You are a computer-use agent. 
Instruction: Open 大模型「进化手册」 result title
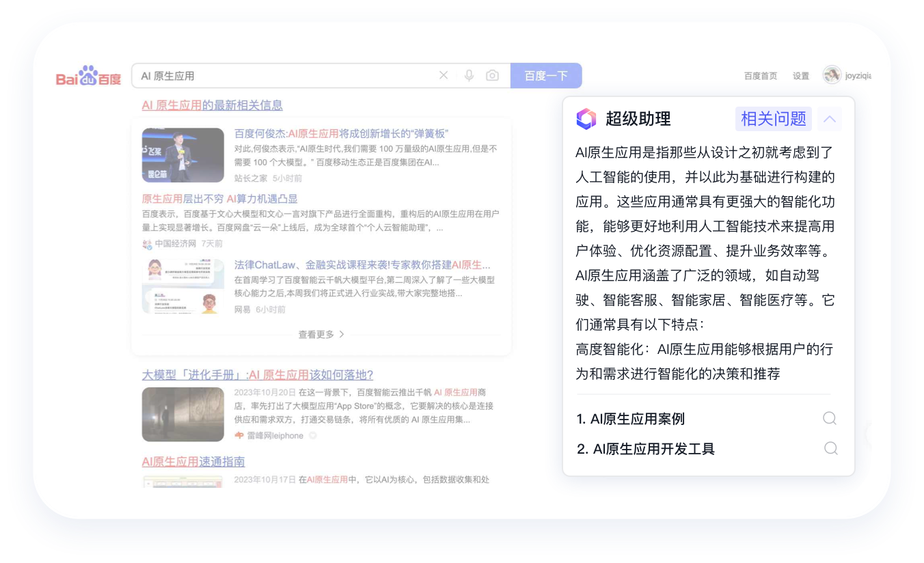coord(258,374)
